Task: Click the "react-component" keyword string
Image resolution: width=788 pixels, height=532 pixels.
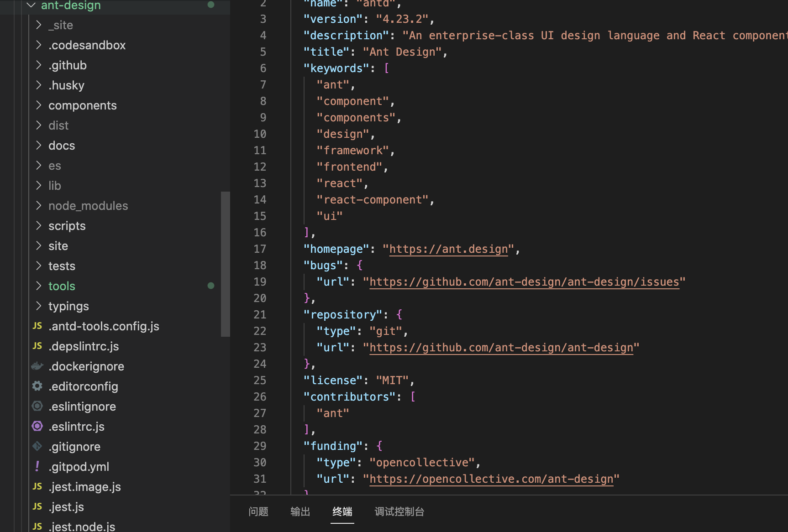Action: (373, 200)
